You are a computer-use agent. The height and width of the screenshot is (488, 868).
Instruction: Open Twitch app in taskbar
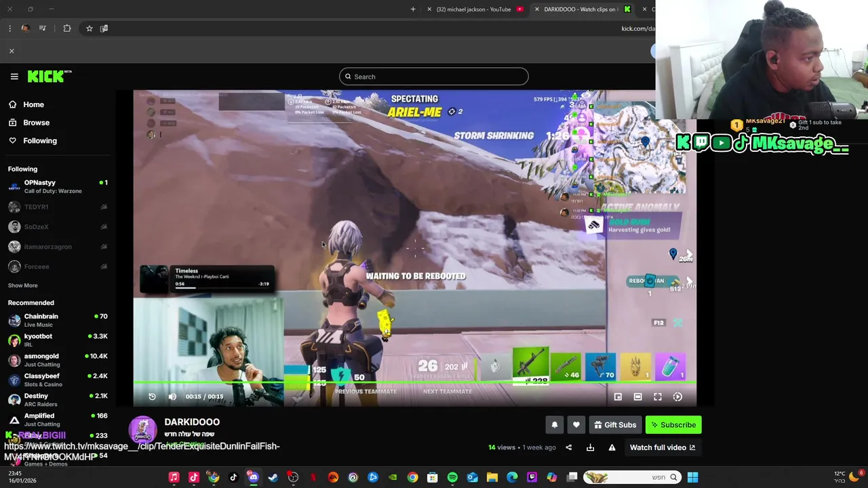(532, 478)
